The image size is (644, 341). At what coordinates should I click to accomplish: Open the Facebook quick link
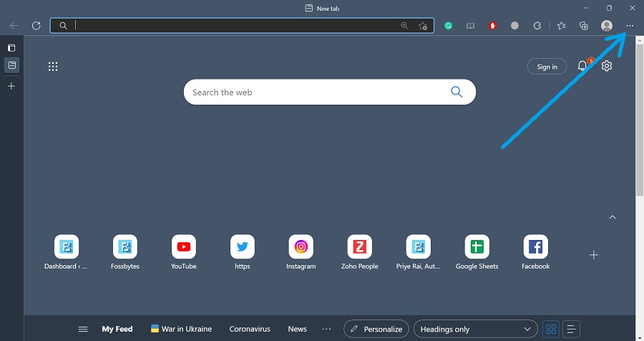pos(535,252)
